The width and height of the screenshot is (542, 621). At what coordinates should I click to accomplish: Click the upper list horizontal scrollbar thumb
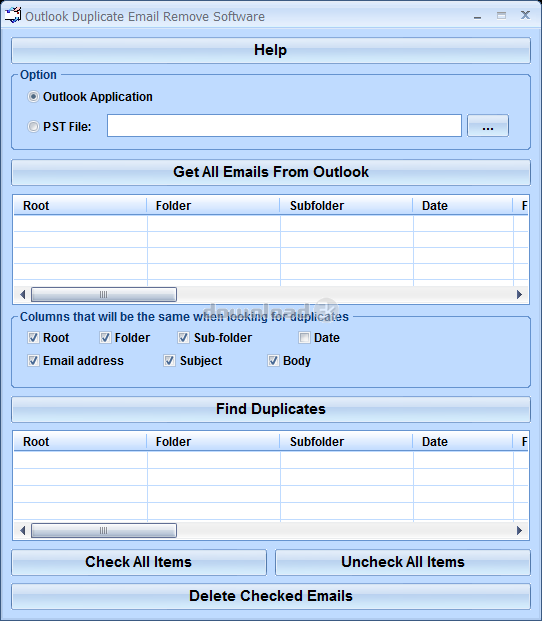(x=104, y=294)
